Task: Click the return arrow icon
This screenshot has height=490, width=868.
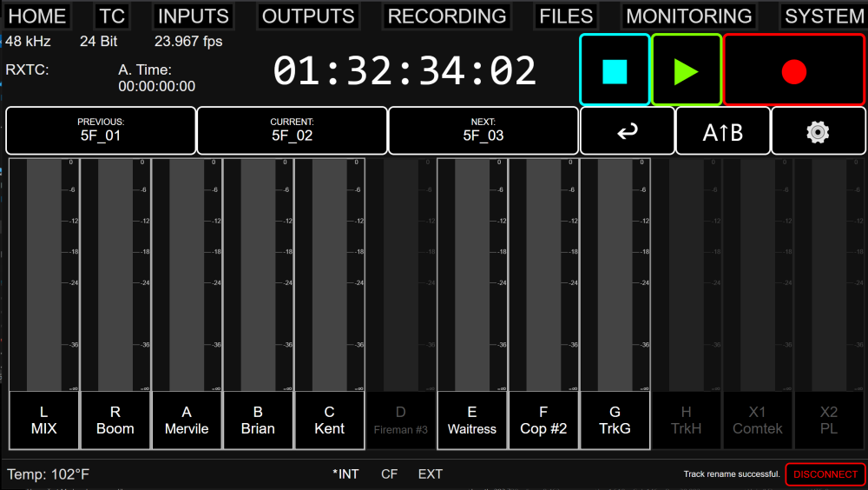Action: [x=628, y=131]
